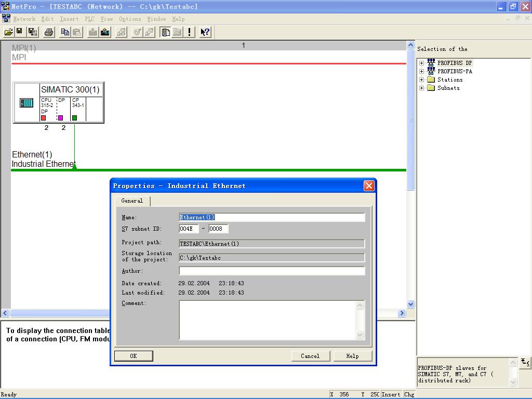Screen dimensions: 532x399
Task: Click the Name field containing Ethernet(1)
Action: click(272, 218)
